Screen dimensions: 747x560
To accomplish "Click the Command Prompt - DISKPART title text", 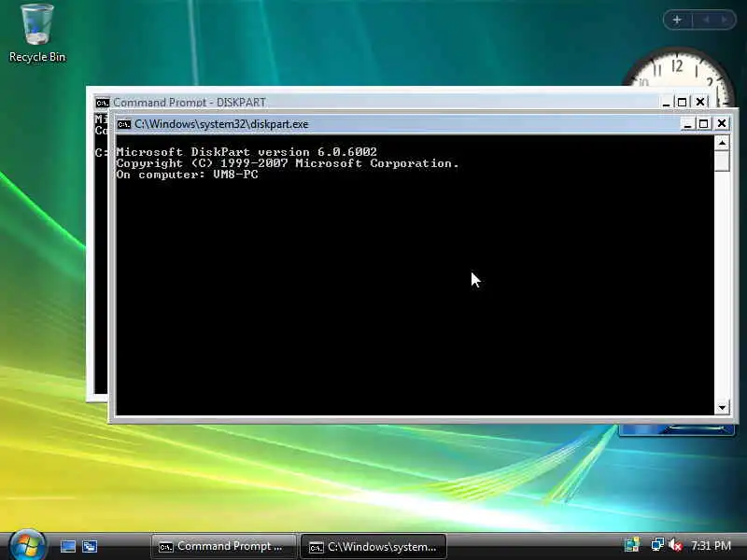I will pos(190,103).
